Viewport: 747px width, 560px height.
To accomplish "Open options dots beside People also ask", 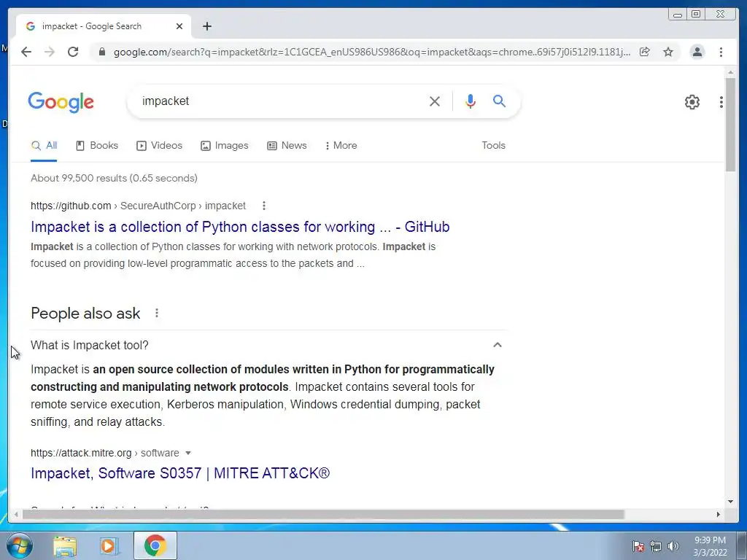I will tap(157, 313).
